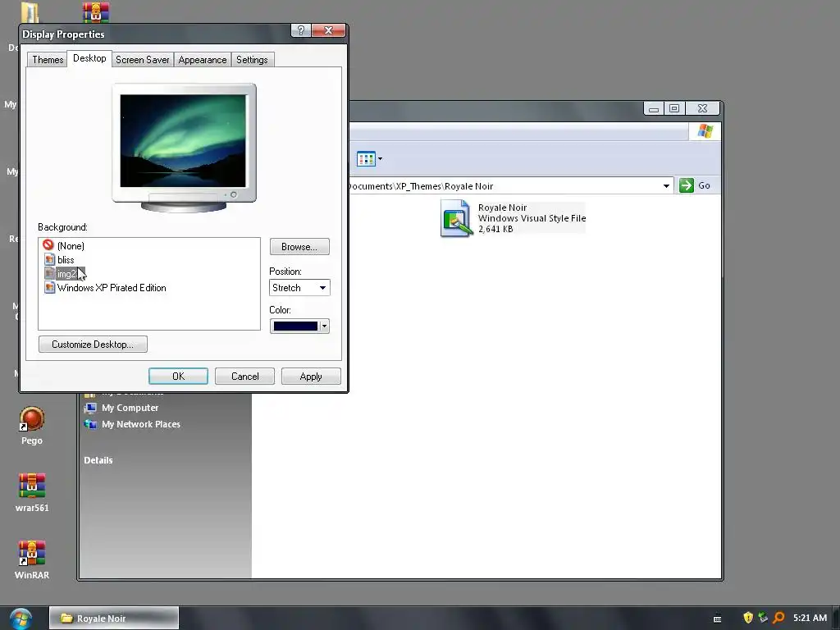Viewport: 840px width, 630px height.
Task: Open My Network Places link
Action: coord(141,424)
